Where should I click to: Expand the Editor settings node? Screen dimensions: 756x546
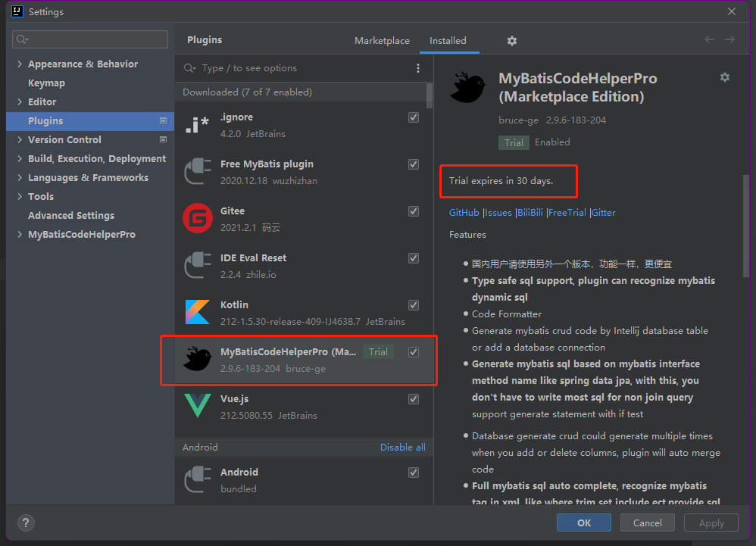20,101
